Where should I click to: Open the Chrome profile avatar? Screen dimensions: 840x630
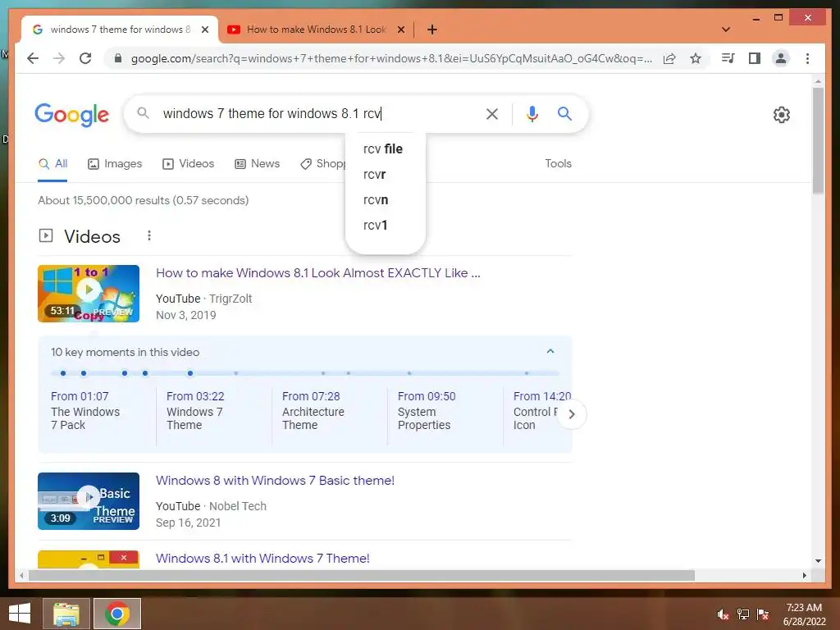click(781, 58)
